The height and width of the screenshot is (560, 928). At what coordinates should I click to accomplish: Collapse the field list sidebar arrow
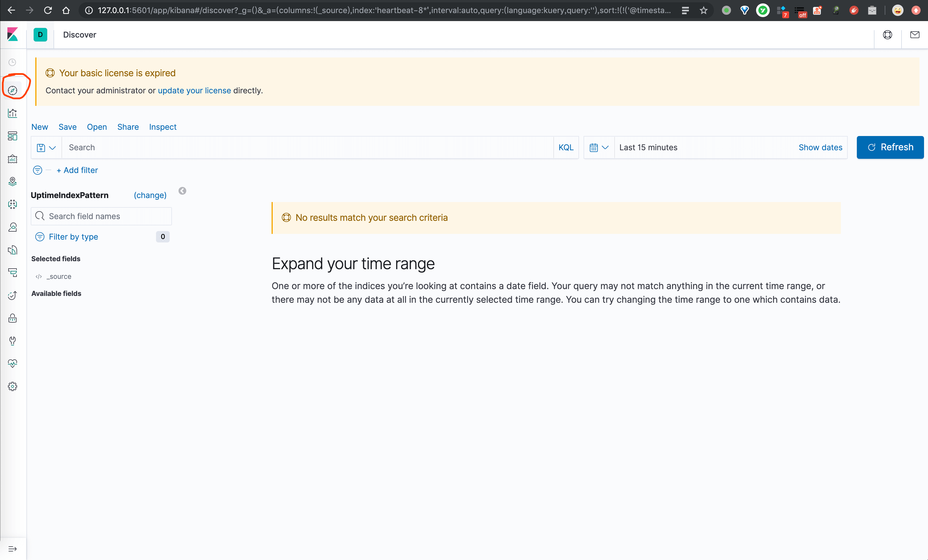tap(182, 191)
